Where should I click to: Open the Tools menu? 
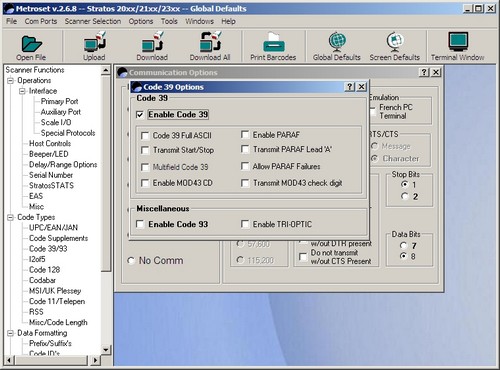click(x=169, y=21)
